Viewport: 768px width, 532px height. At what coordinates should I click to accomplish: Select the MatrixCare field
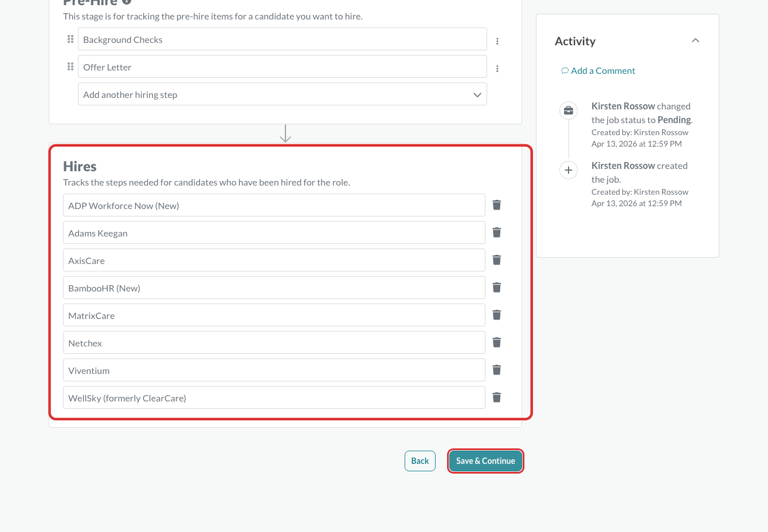pos(274,316)
